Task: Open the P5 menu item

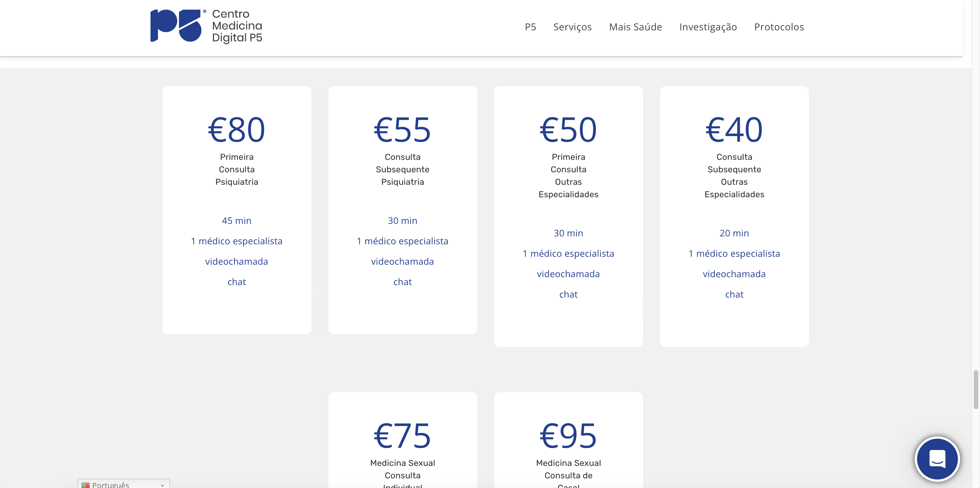Action: tap(530, 27)
